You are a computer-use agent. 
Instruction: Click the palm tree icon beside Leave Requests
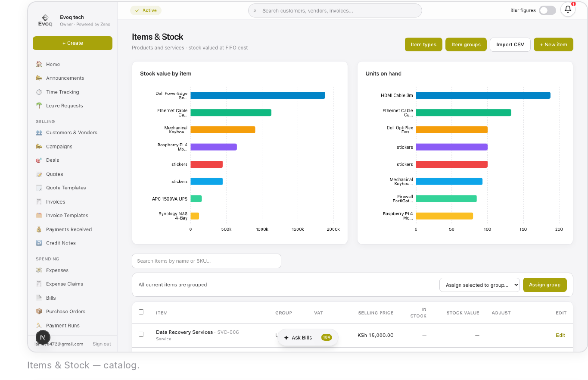click(x=39, y=106)
